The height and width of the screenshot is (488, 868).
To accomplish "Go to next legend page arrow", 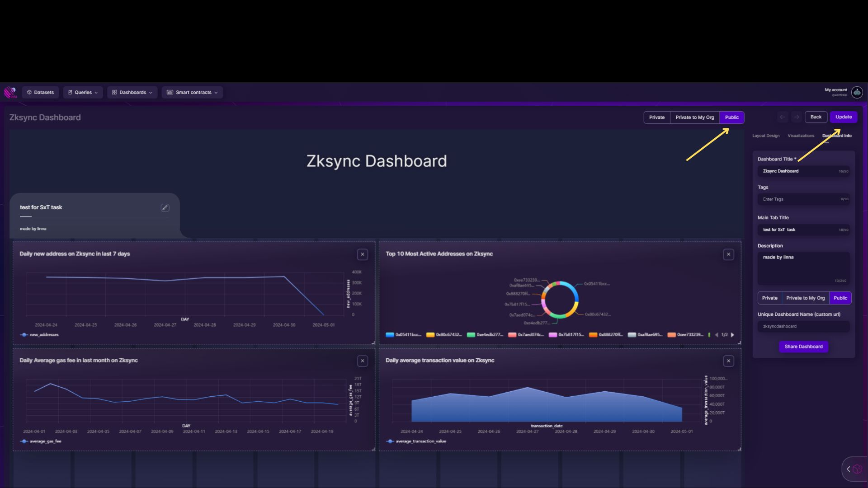I will click(x=732, y=335).
